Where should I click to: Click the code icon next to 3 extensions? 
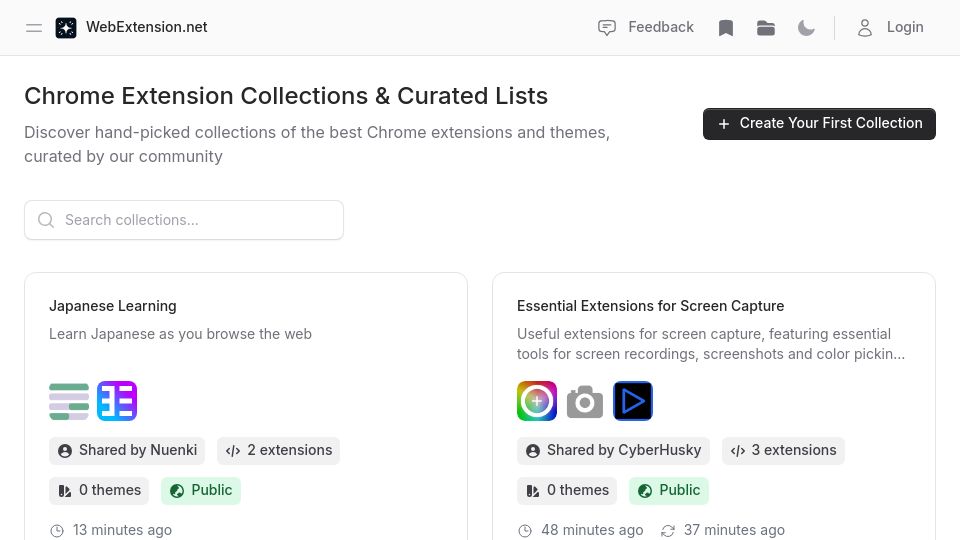click(x=738, y=451)
